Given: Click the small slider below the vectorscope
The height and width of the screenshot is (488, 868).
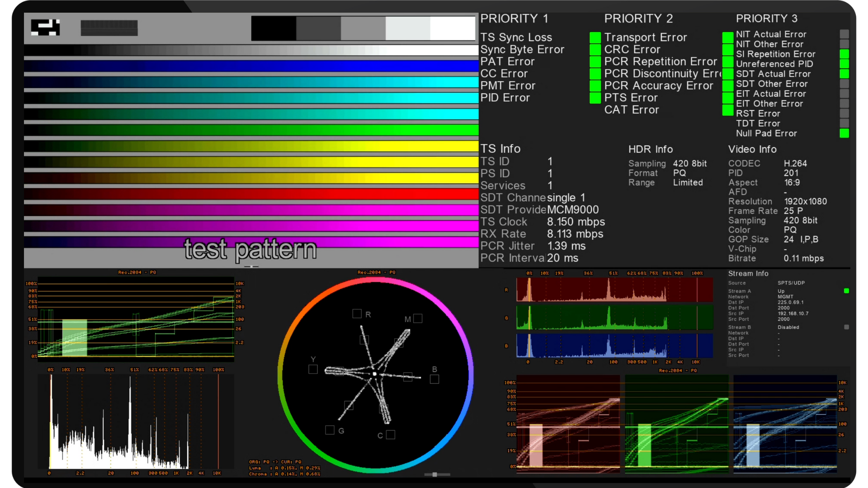Looking at the screenshot, I should tap(435, 474).
